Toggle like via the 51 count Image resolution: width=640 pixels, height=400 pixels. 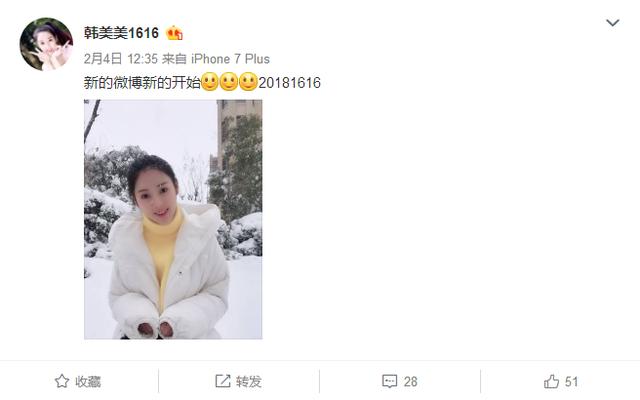[571, 382]
